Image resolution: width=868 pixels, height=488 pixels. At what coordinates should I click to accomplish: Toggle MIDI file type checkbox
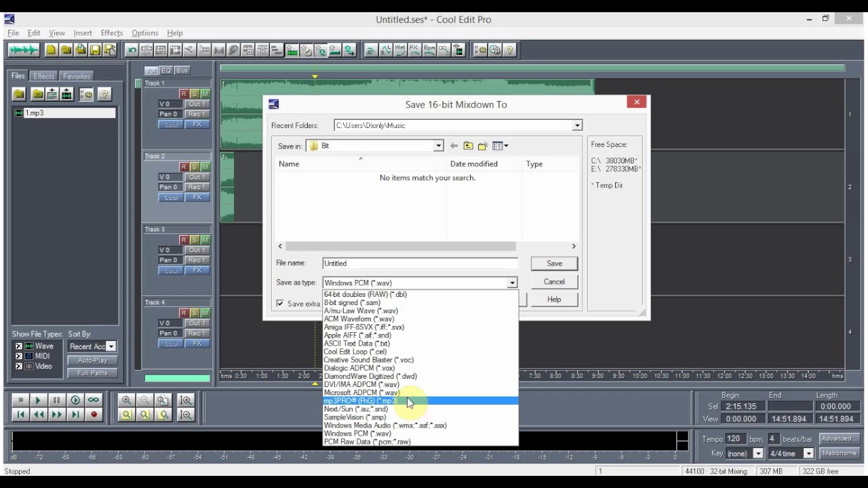coord(19,357)
